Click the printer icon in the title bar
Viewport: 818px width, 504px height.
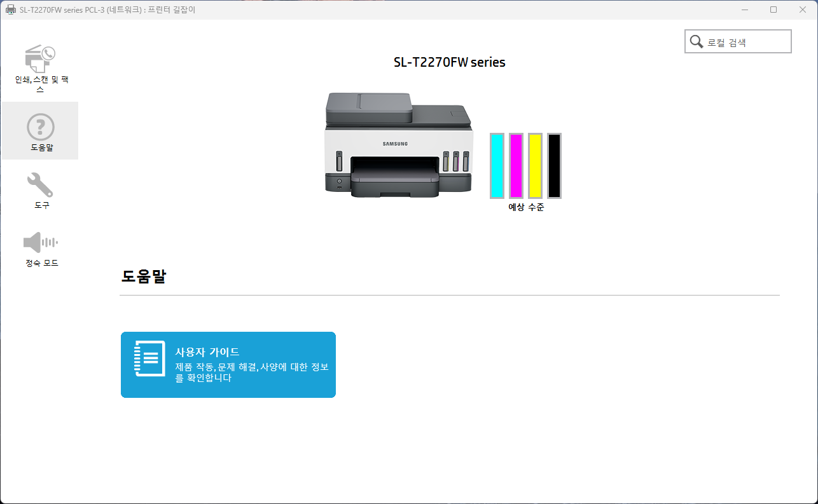point(11,10)
